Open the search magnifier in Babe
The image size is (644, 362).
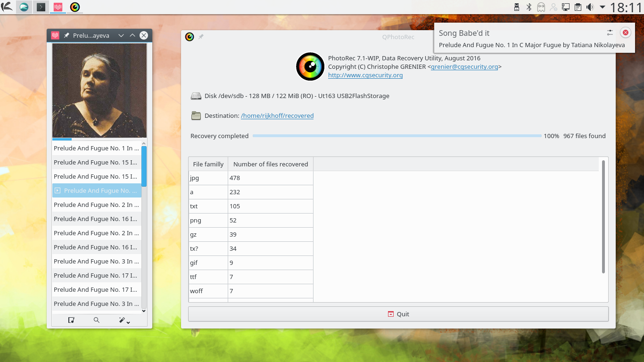coord(97,320)
